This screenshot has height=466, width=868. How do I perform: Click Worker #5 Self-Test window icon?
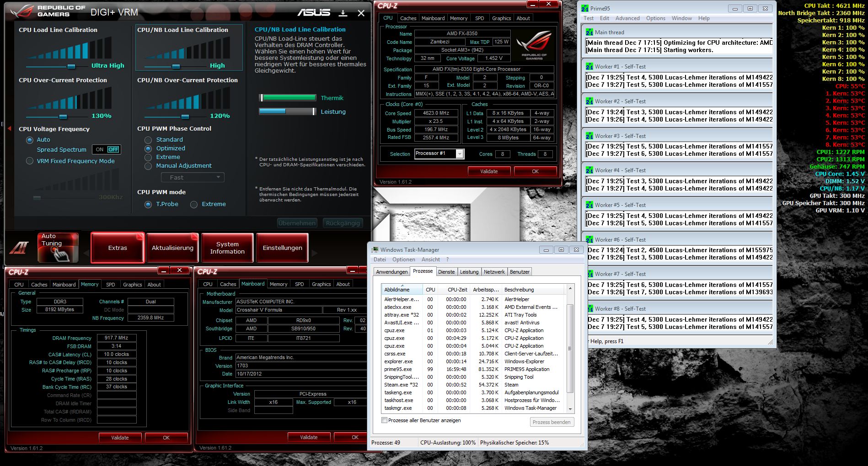click(x=589, y=205)
